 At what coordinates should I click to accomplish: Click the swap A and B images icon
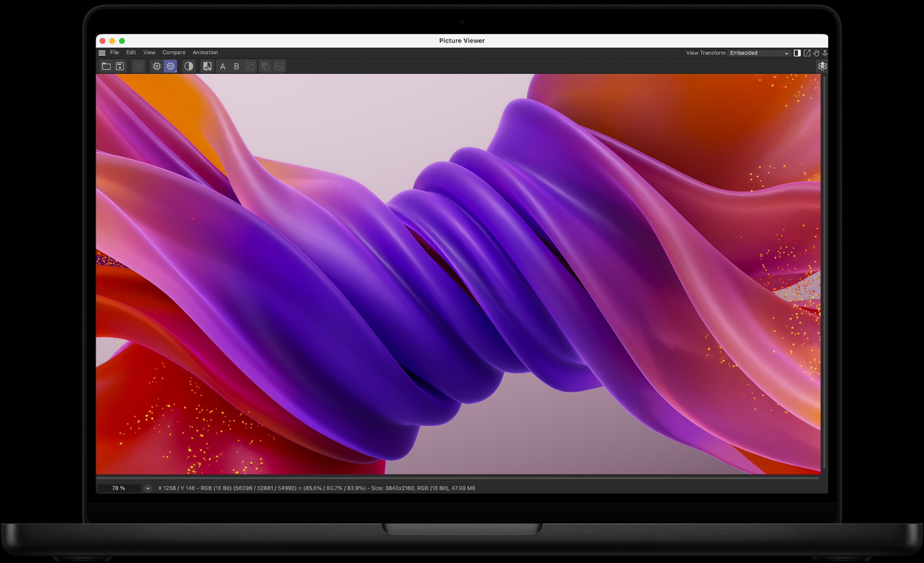(250, 66)
